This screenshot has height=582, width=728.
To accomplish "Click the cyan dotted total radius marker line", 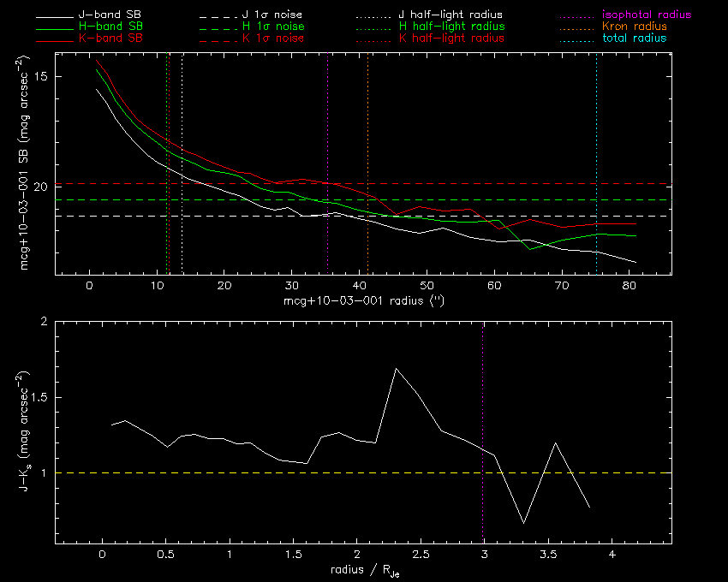I will [597, 163].
